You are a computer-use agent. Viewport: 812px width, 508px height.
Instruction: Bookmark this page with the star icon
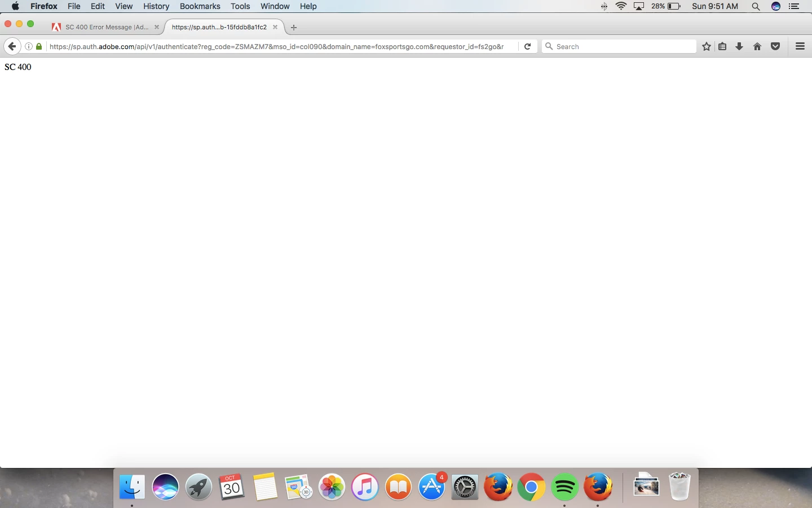click(707, 46)
